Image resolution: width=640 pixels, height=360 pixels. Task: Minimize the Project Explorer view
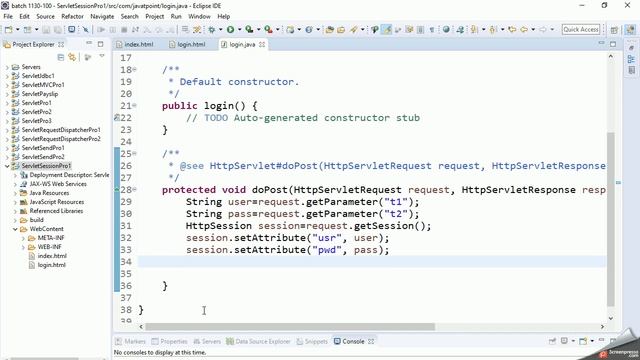[89, 43]
